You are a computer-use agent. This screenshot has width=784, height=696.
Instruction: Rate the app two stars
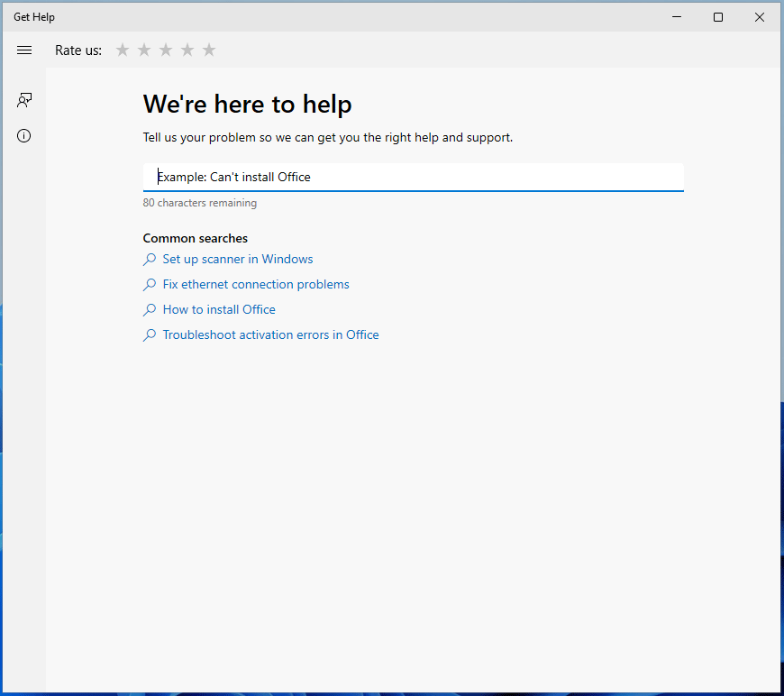tap(144, 50)
